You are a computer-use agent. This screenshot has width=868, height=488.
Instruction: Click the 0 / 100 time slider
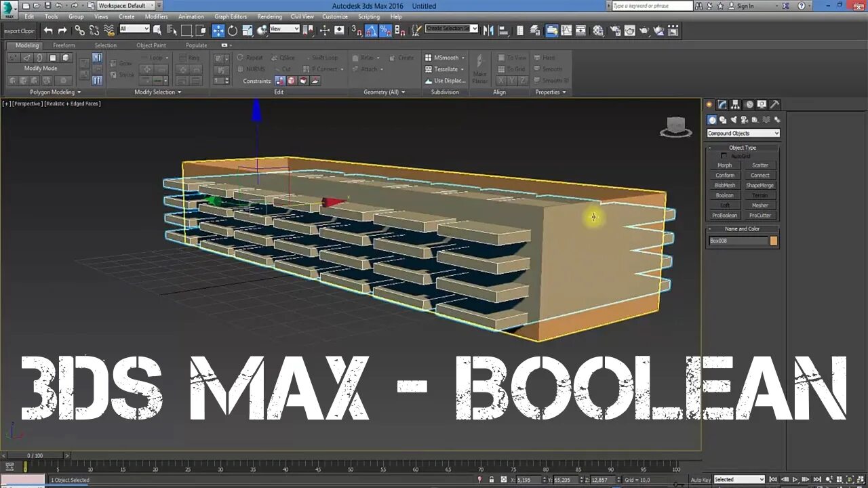(35, 455)
